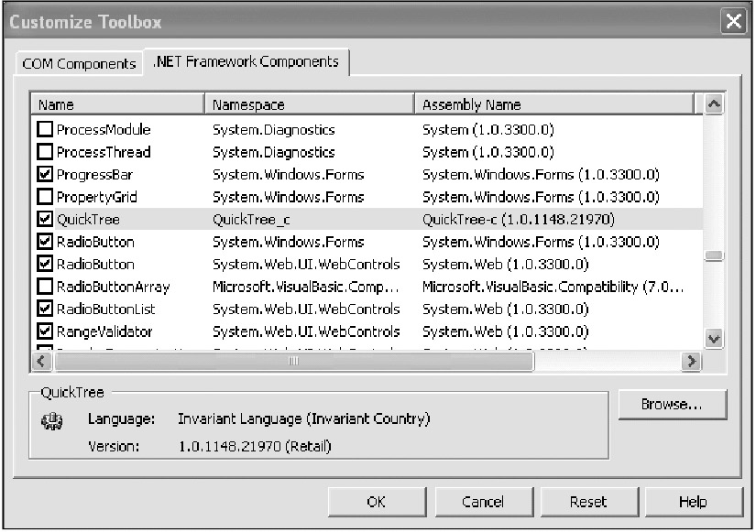Check the ProcessModule checkbox
The image size is (756, 532).
[44, 130]
